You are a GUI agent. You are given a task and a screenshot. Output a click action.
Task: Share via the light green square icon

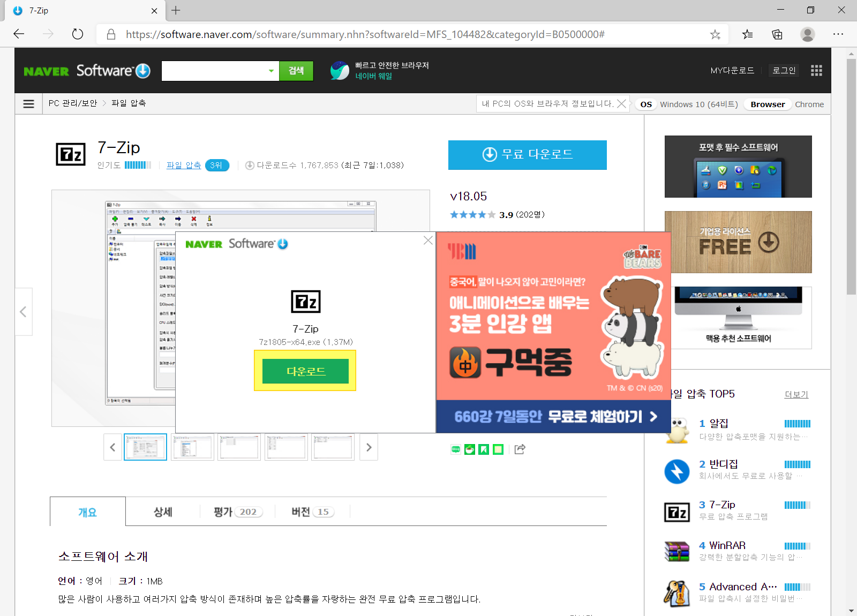tap(498, 449)
